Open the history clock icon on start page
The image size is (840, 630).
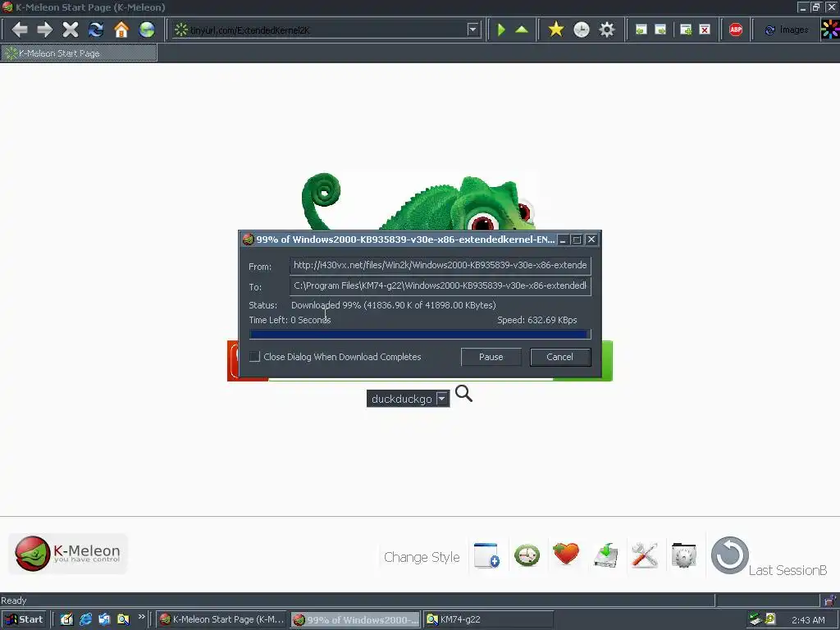pyautogui.click(x=527, y=555)
